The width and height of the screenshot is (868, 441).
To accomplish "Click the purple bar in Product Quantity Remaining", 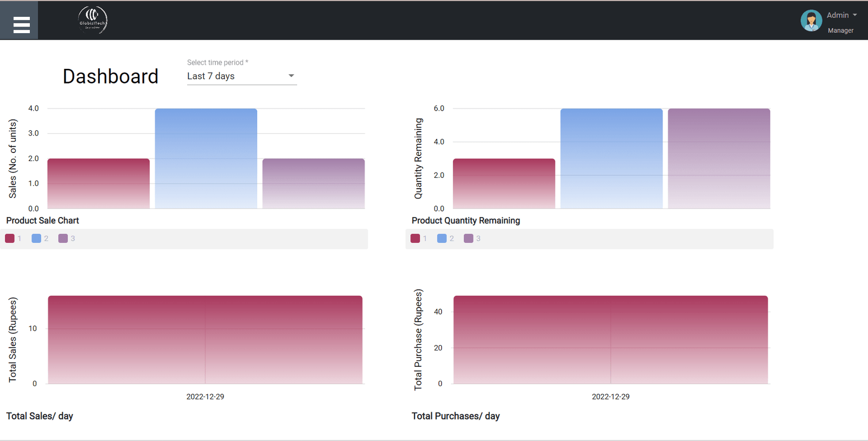I will (719, 158).
